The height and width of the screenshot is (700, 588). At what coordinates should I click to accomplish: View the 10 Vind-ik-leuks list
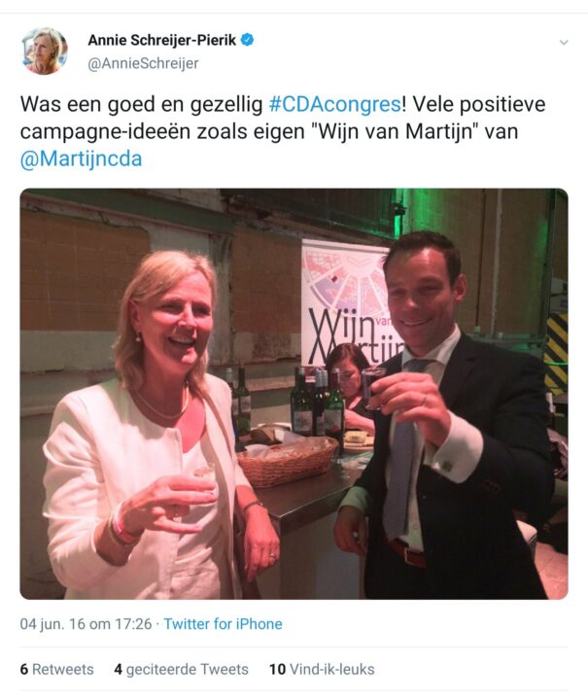pyautogui.click(x=322, y=669)
